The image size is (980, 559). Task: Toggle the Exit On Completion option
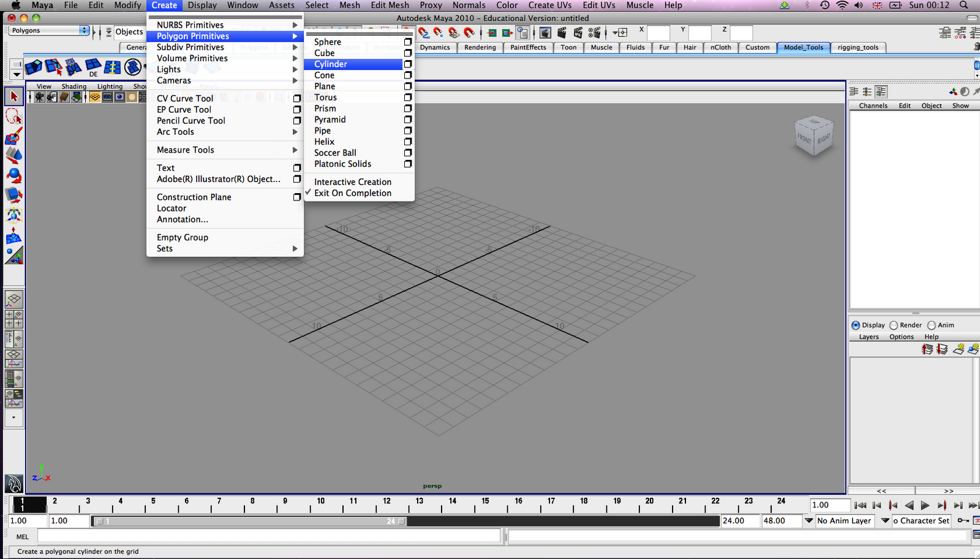352,192
